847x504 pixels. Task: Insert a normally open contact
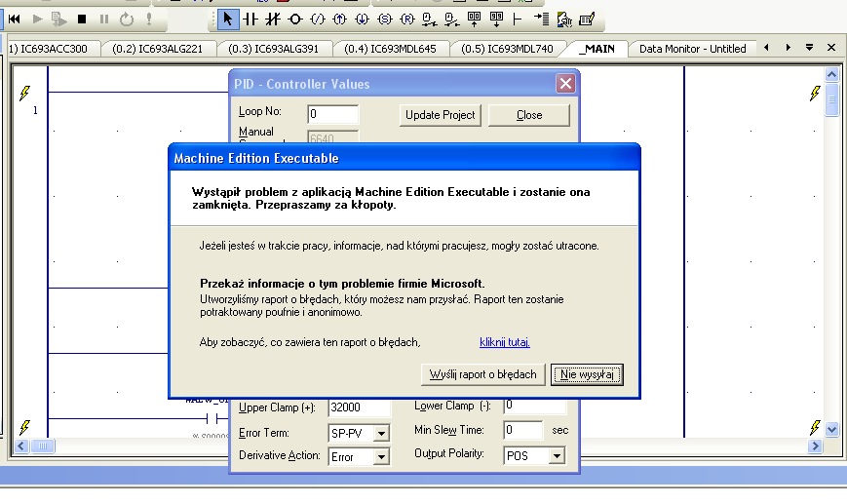pos(250,19)
